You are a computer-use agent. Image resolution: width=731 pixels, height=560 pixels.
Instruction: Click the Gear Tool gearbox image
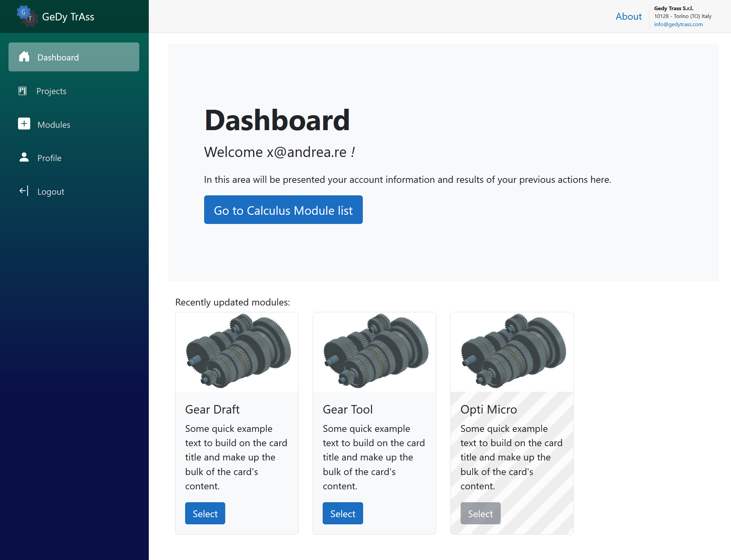tap(374, 351)
